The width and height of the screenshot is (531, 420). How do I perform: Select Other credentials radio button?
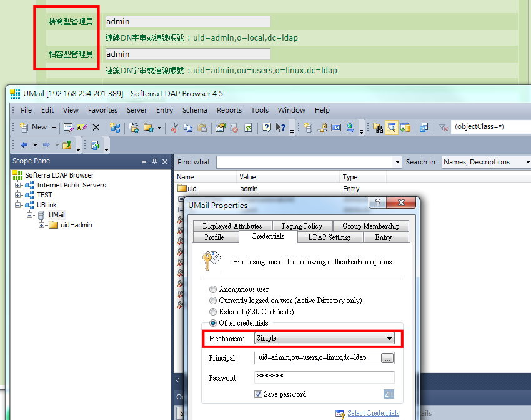pos(212,322)
